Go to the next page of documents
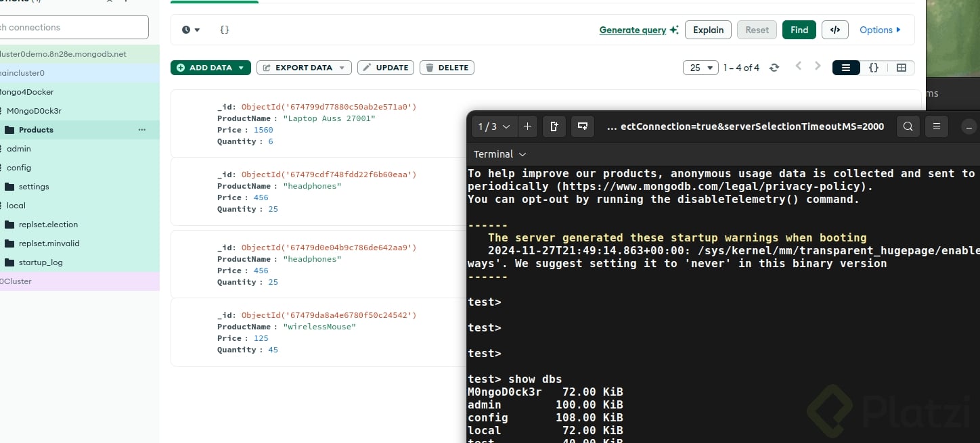Screen dimensions: 980x443 818,66
